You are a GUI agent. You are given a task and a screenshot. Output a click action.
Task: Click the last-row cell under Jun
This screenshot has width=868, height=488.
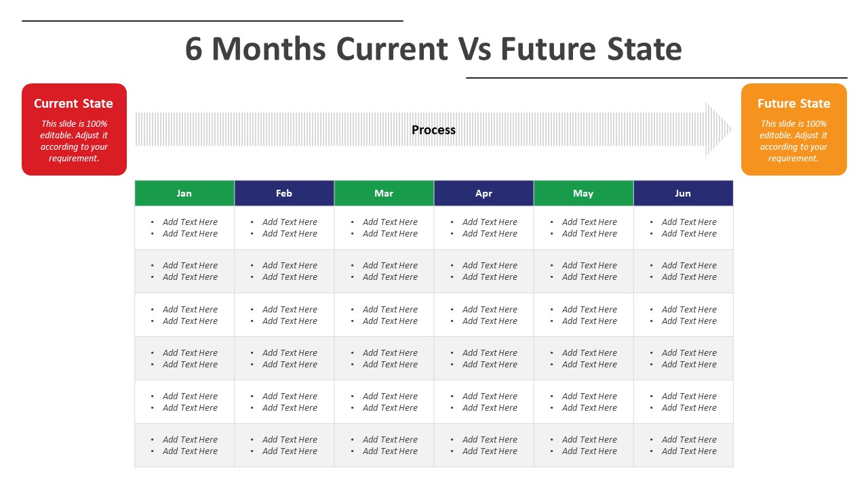coord(683,445)
